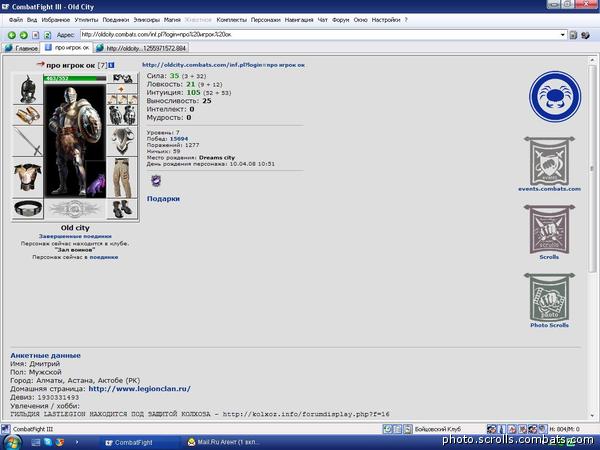
Task: Open the oldcity.combats.com inf.pl profile link
Action: point(223,65)
